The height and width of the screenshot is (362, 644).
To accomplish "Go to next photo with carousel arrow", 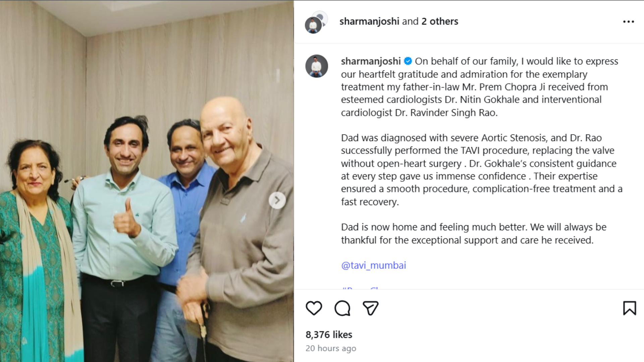I will (277, 200).
